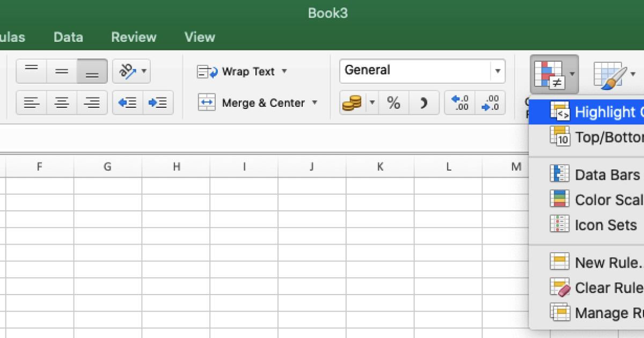Select the align text left icon
Screen dimensions: 644x338
point(31,102)
